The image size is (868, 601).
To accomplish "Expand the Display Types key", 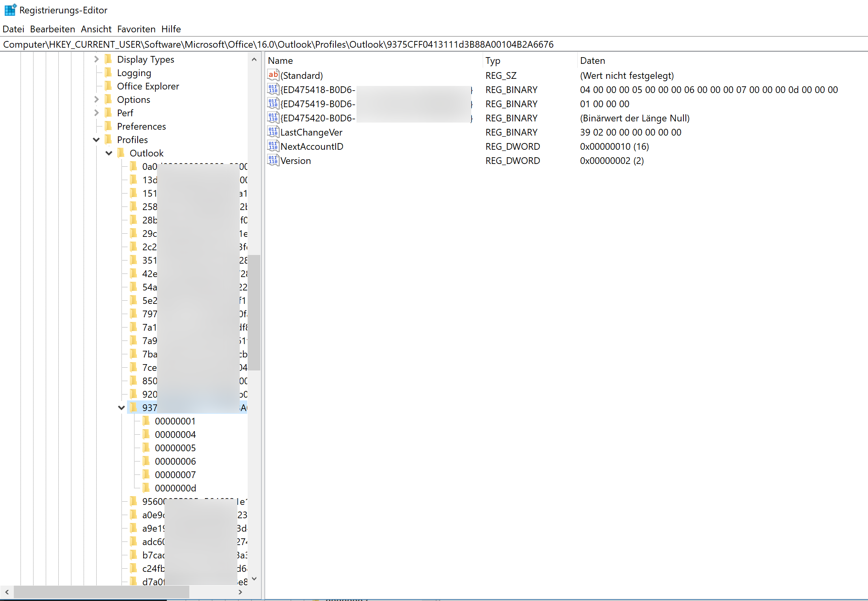I will pyautogui.click(x=96, y=59).
